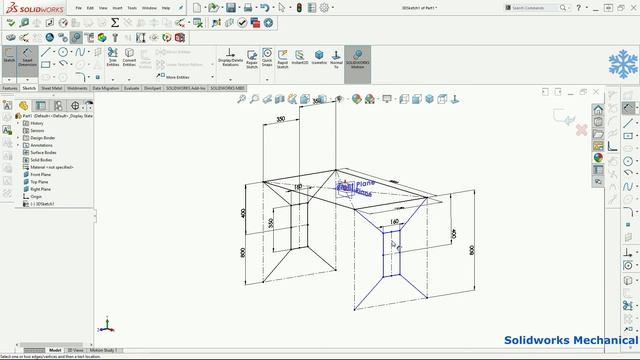Select the Corner Rectangle tool
Viewport: 640px width, 360px height.
45,64
